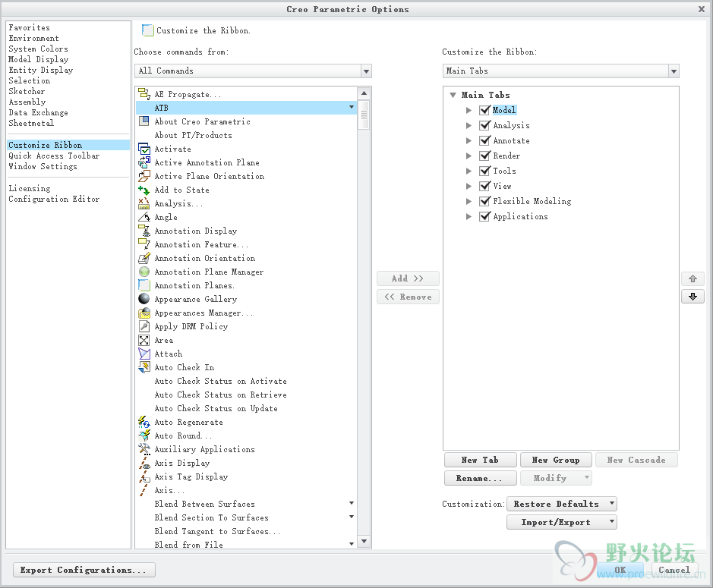Click the Auto Round icon

[144, 435]
